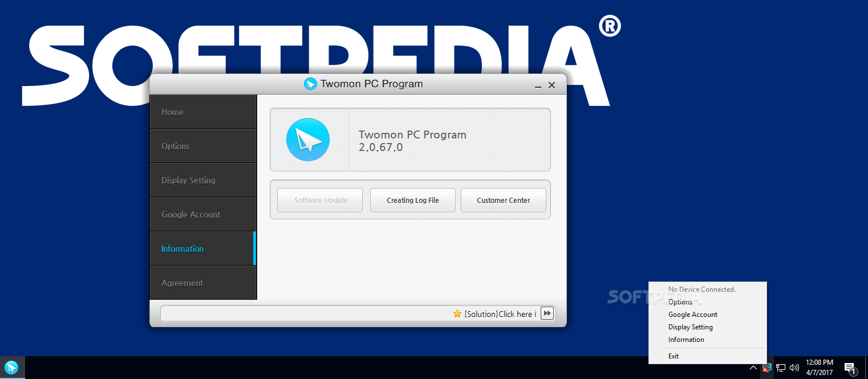The width and height of the screenshot is (868, 379).
Task: Open the Options sidebar tab
Action: pyautogui.click(x=203, y=146)
